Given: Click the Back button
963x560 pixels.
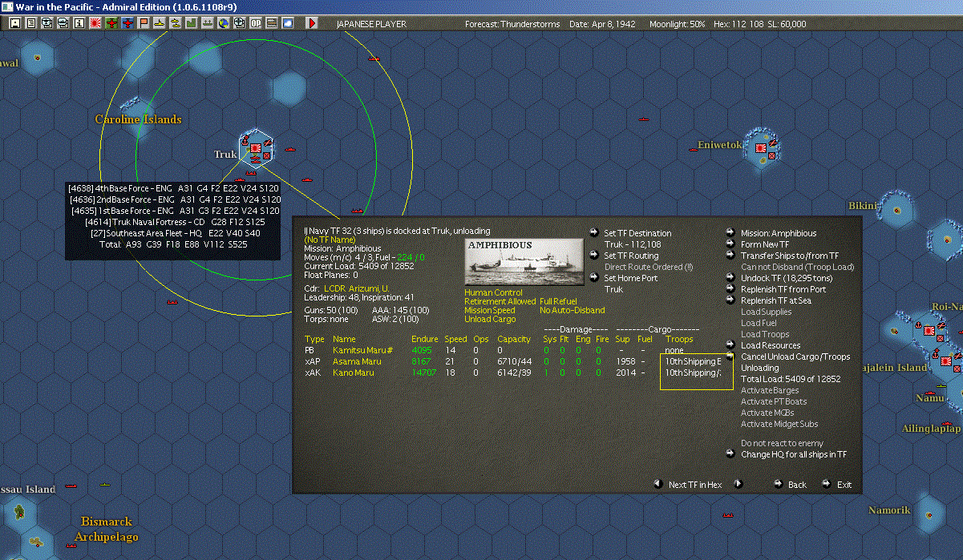Looking at the screenshot, I should 797,485.
